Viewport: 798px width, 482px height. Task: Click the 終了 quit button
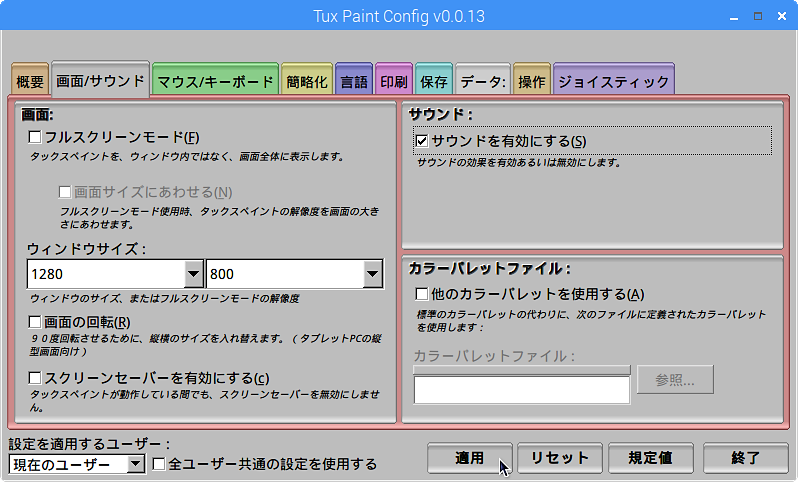point(746,458)
